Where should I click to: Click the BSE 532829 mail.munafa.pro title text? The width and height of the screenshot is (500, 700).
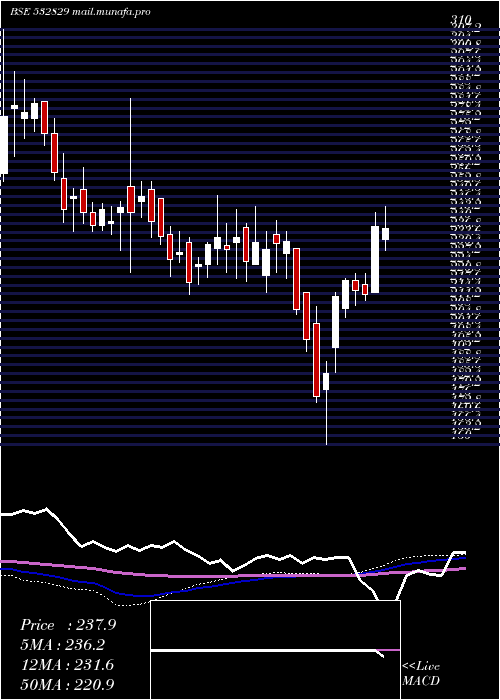(80, 12)
